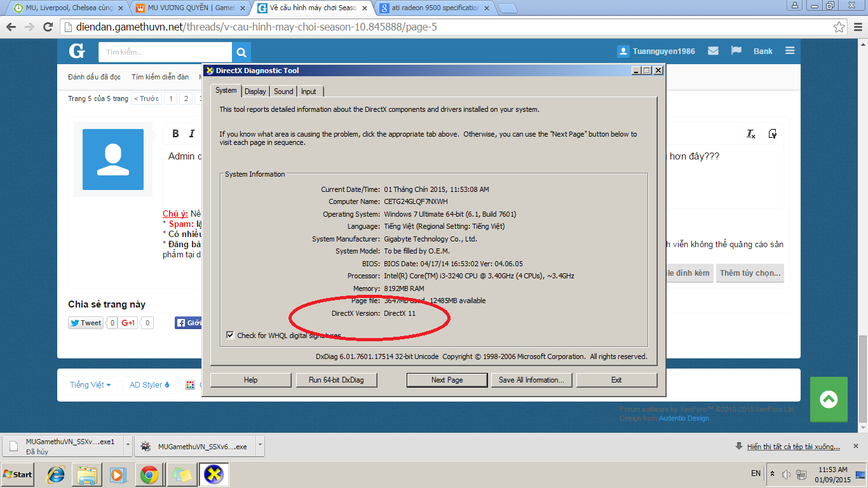Click the editor BB code mode icon
Image resolution: width=868 pixels, height=488 pixels.
[x=773, y=134]
